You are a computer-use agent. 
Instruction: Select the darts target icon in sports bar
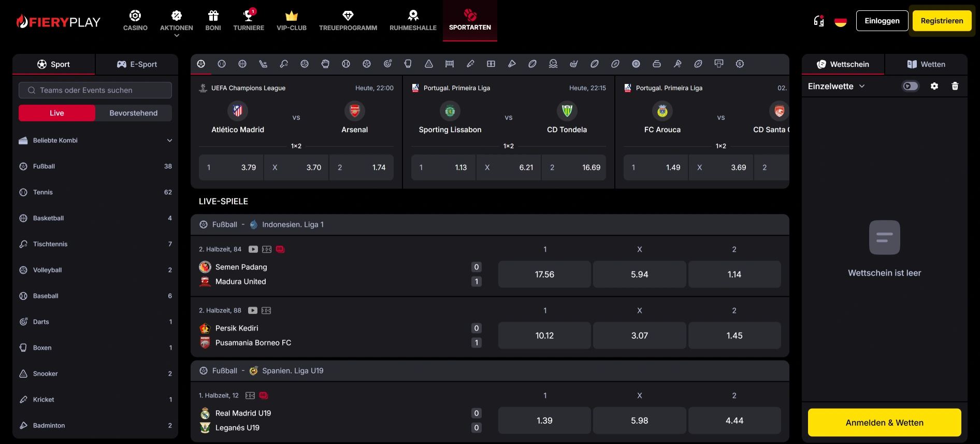point(387,64)
